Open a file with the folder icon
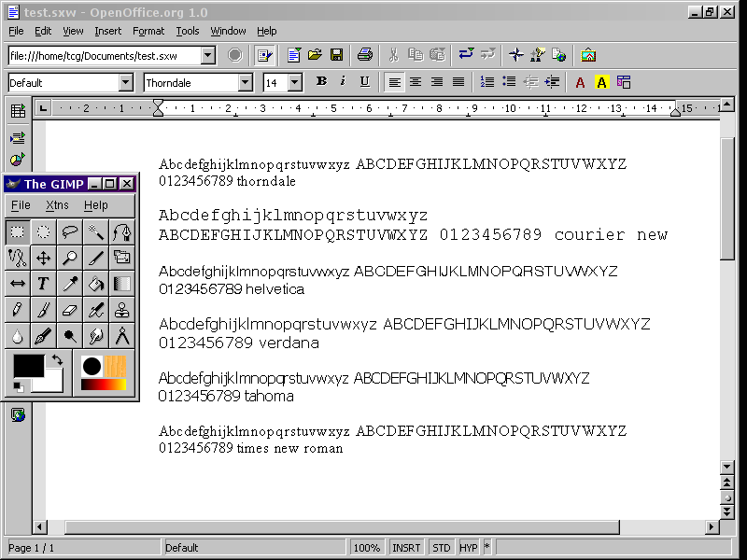 point(315,55)
